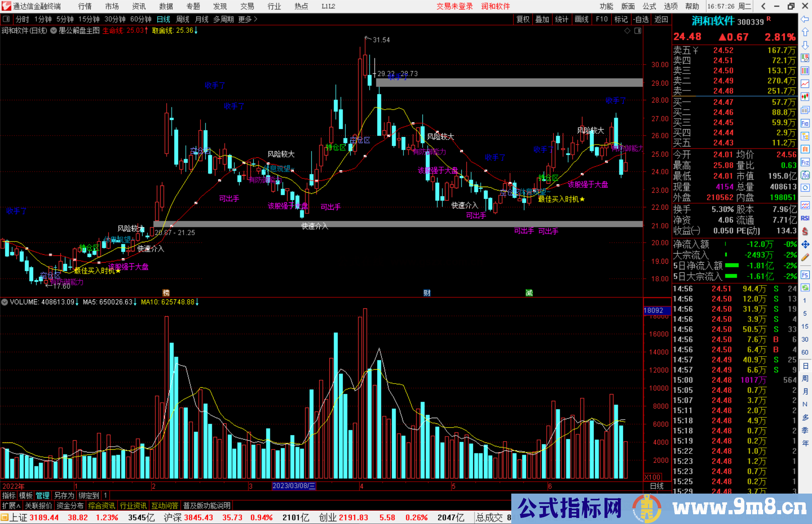Click the F10 sidebar icon
Viewport: 812px width, 524px height.
click(805, 123)
